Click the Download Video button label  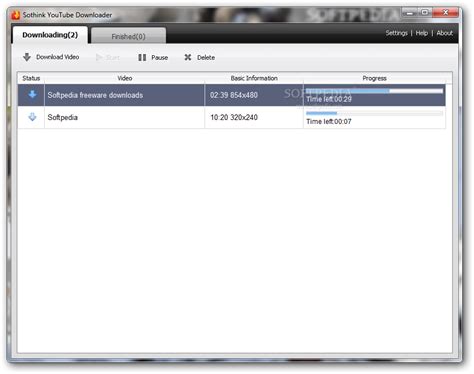pyautogui.click(x=58, y=57)
